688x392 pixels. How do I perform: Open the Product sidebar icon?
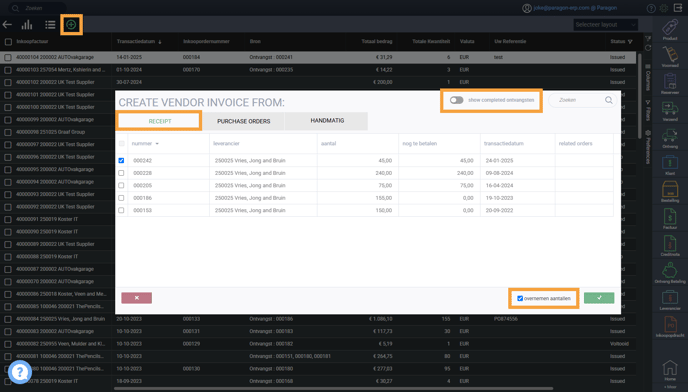pos(670,29)
